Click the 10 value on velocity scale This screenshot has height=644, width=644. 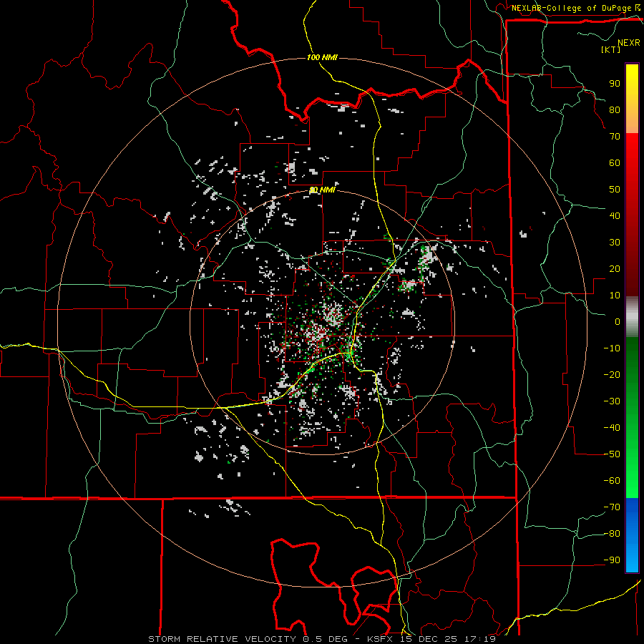pos(615,296)
